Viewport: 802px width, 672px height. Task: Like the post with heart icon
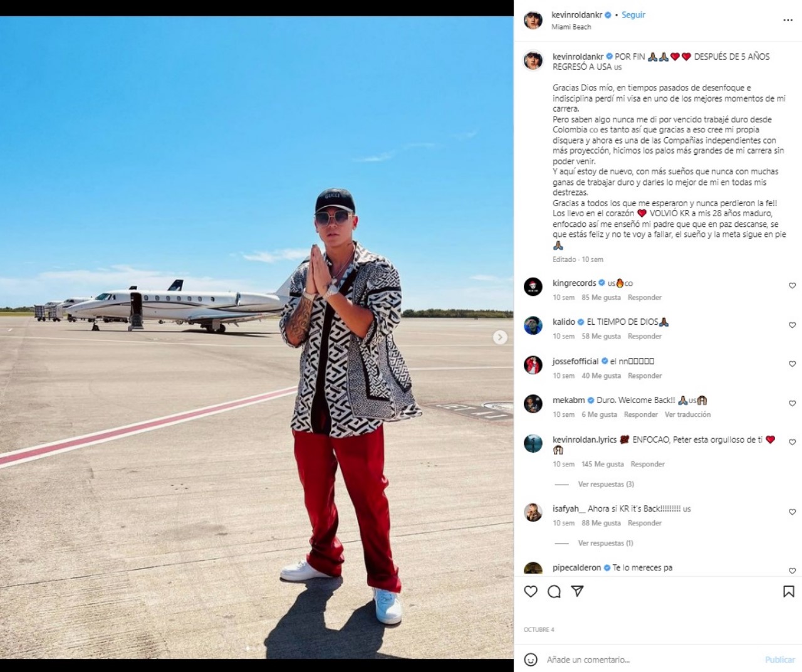[x=531, y=591]
